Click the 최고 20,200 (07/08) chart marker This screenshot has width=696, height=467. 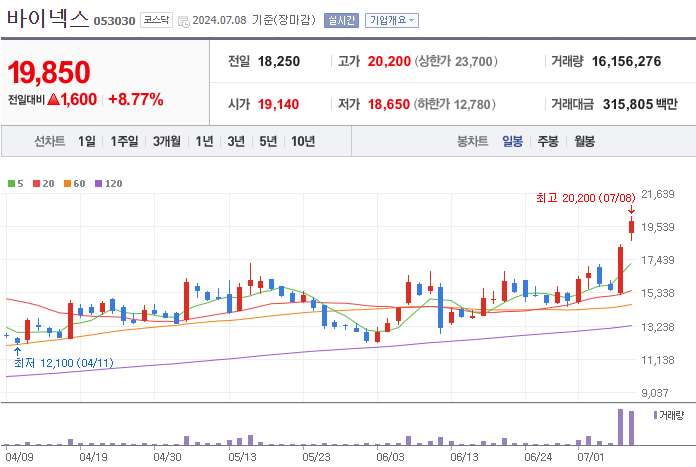(x=585, y=198)
